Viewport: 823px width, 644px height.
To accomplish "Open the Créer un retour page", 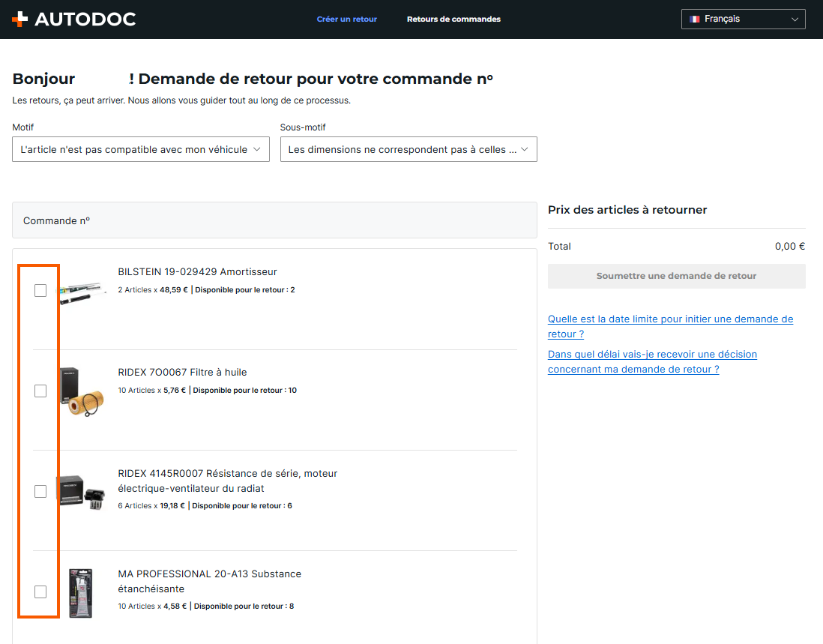I will coord(346,19).
